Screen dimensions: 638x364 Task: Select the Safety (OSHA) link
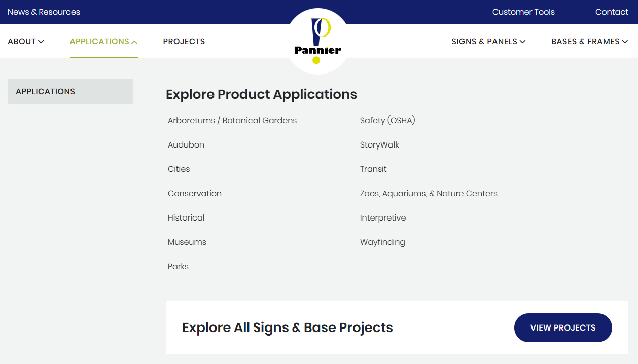[387, 121]
